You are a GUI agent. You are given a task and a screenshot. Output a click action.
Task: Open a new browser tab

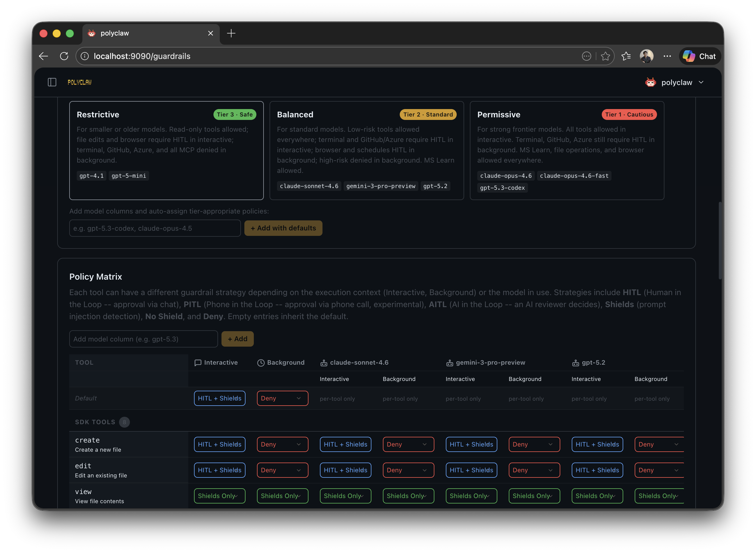tap(231, 33)
